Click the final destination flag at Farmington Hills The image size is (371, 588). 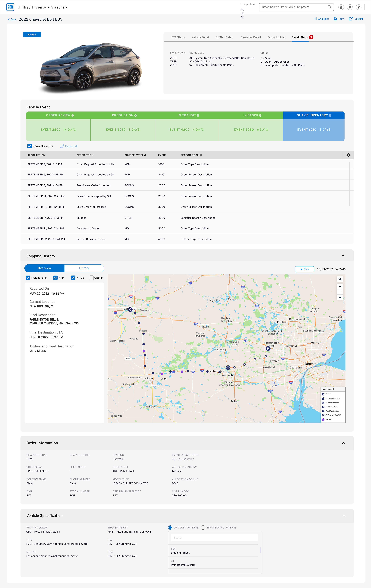[268, 348]
